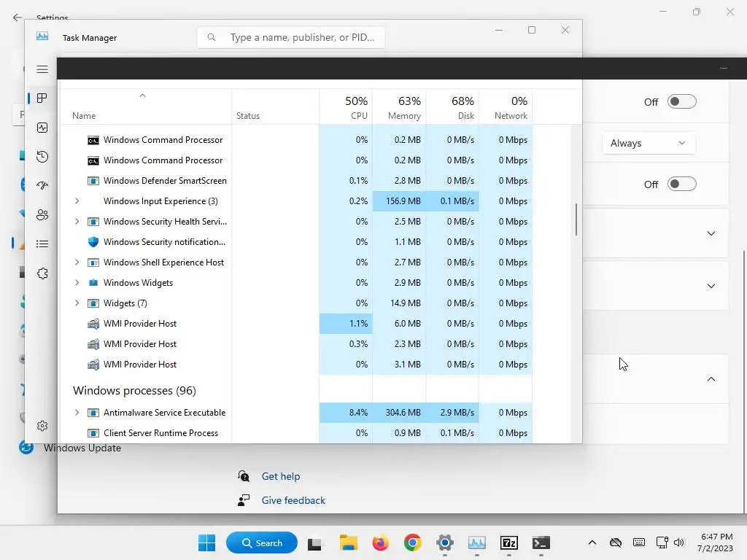Open the Processes page in Task Manager sidebar

42,98
